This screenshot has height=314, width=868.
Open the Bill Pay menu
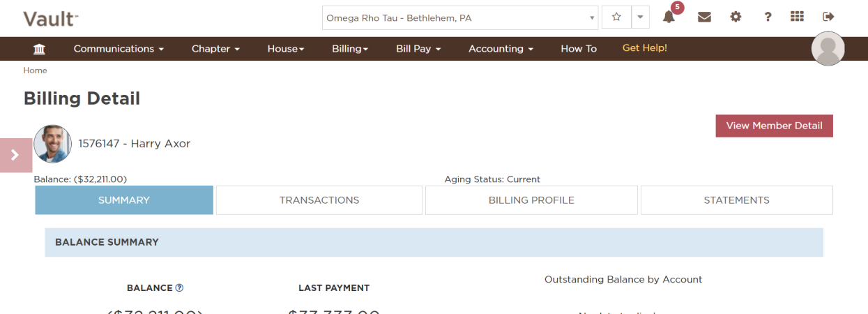[x=418, y=49]
